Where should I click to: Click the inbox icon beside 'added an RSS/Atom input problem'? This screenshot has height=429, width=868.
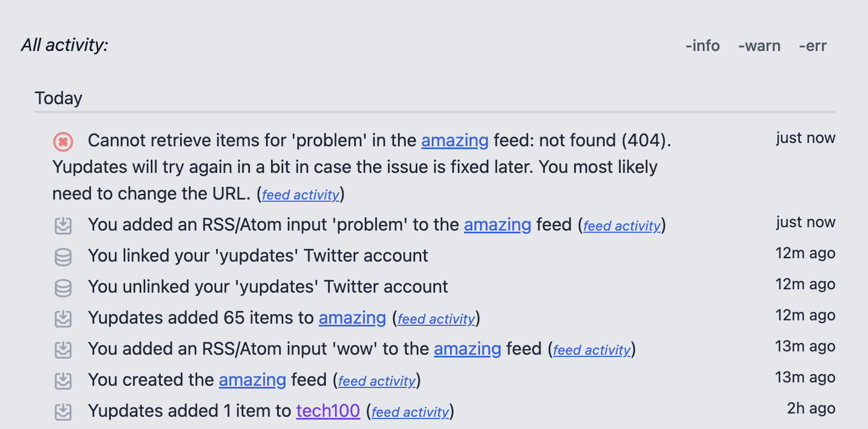coord(63,226)
